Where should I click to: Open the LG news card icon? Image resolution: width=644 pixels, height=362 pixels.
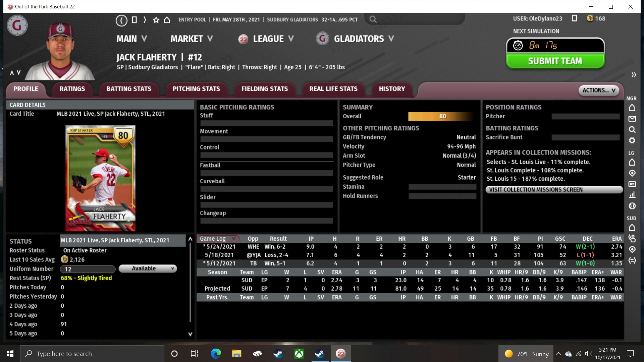(632, 184)
